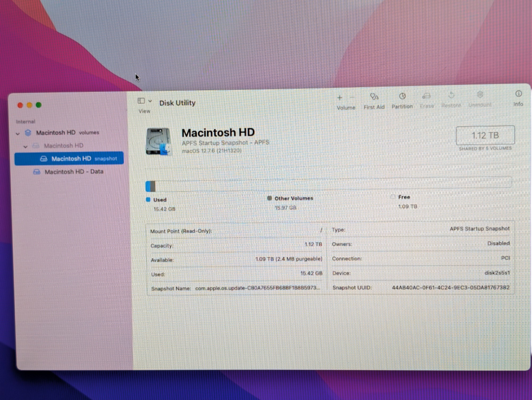Open the Info panel icon
This screenshot has width=532, height=400.
click(518, 94)
